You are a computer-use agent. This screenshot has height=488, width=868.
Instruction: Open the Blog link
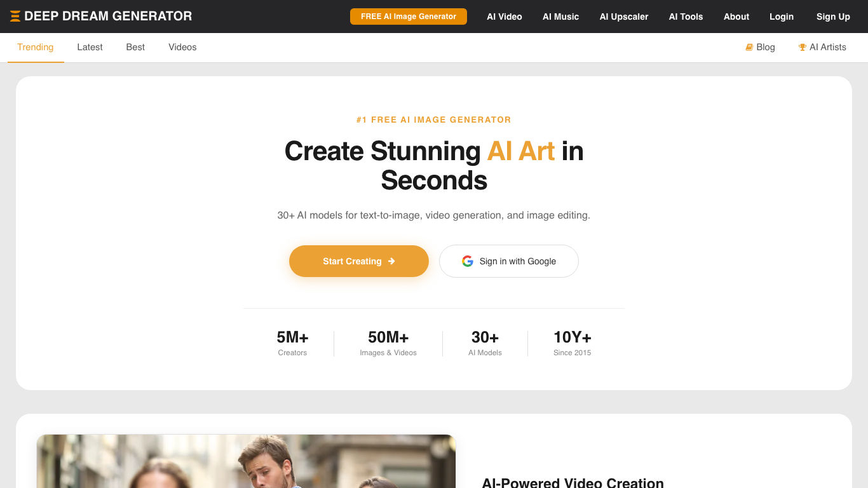click(760, 47)
